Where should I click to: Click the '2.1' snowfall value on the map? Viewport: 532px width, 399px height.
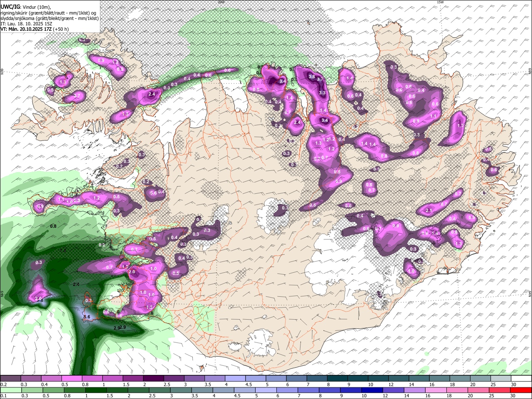[429, 211]
